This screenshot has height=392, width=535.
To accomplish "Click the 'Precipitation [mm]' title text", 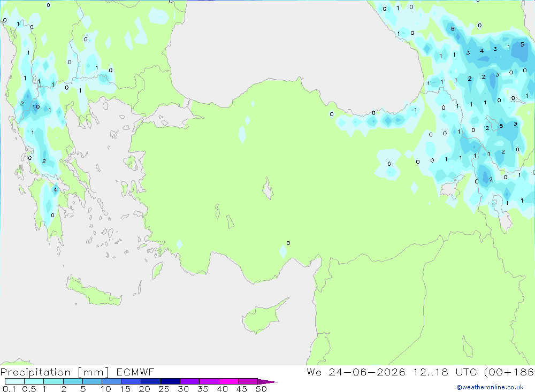I will [55, 372].
